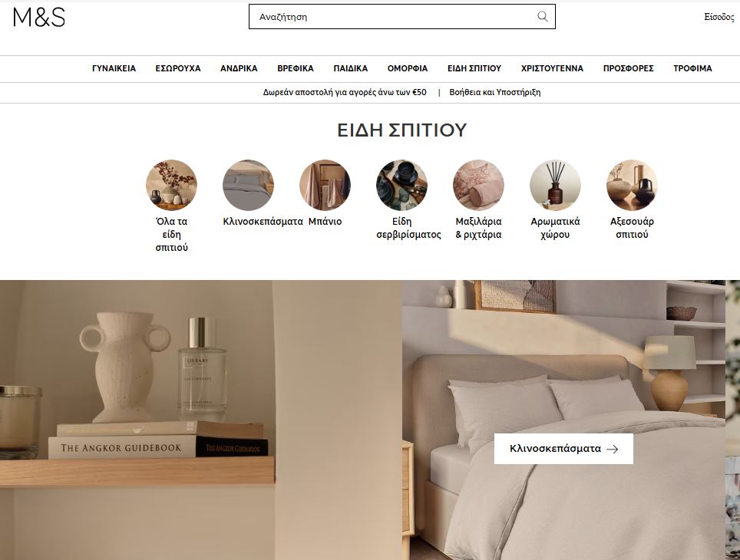Choose the Μπάνιο towels circle icon
The height and width of the screenshot is (560, 740).
(325, 185)
